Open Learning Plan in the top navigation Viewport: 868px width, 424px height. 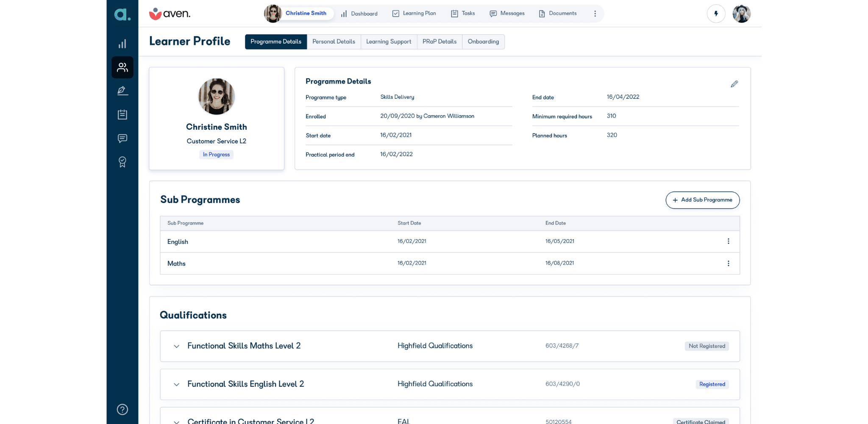(x=414, y=14)
